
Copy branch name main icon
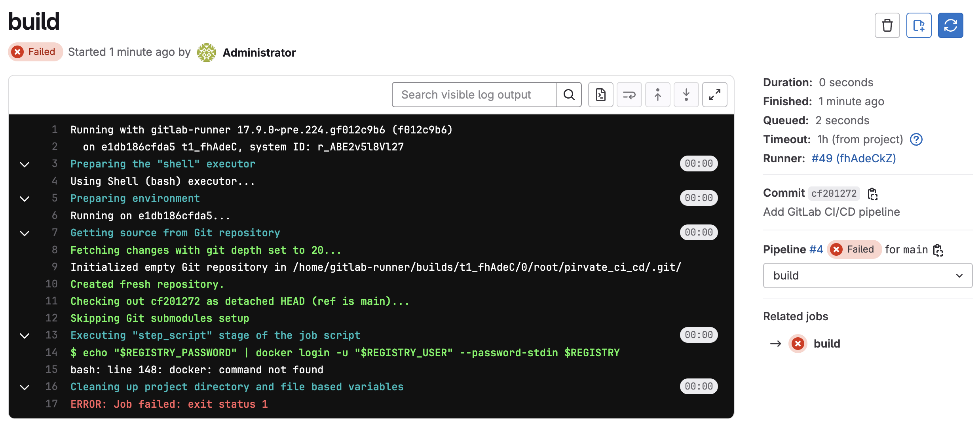[x=938, y=250]
